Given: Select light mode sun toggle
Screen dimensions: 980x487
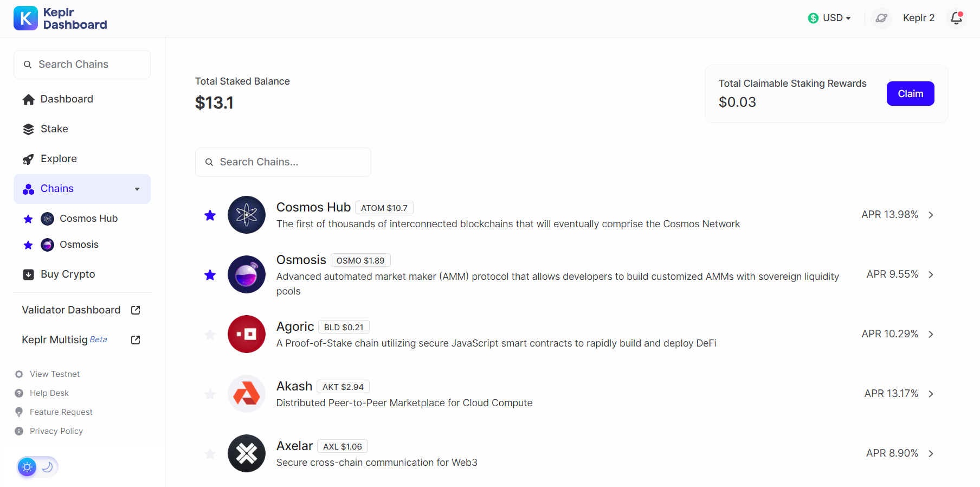Looking at the screenshot, I should click(27, 467).
